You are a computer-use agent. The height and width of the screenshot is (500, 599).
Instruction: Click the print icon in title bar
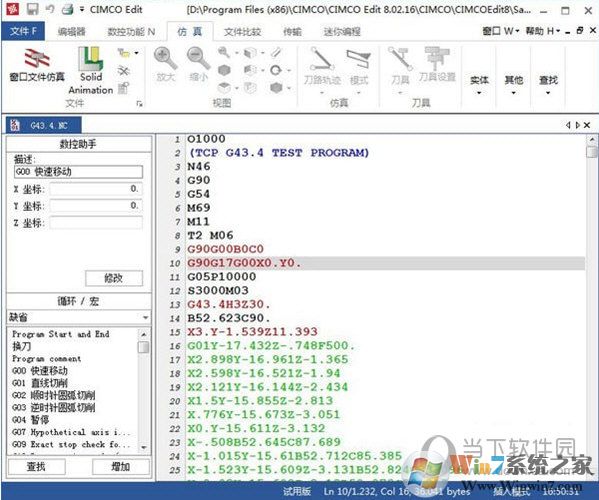(68, 9)
